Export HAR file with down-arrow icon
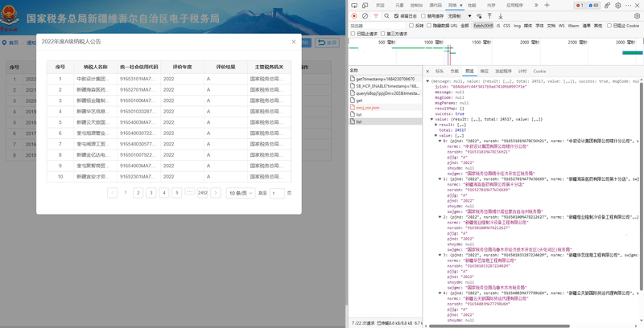Viewport: 644px width, 328px height. [x=501, y=16]
